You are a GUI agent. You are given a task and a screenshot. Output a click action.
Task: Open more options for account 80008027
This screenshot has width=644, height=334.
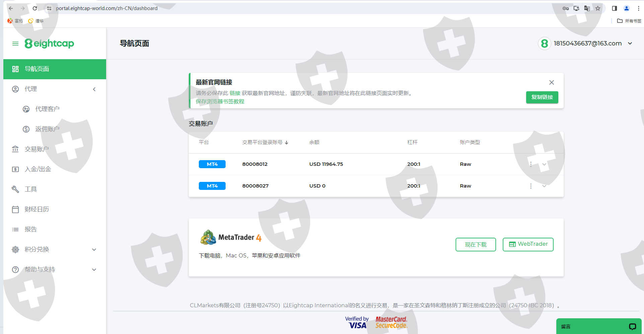[x=531, y=186]
